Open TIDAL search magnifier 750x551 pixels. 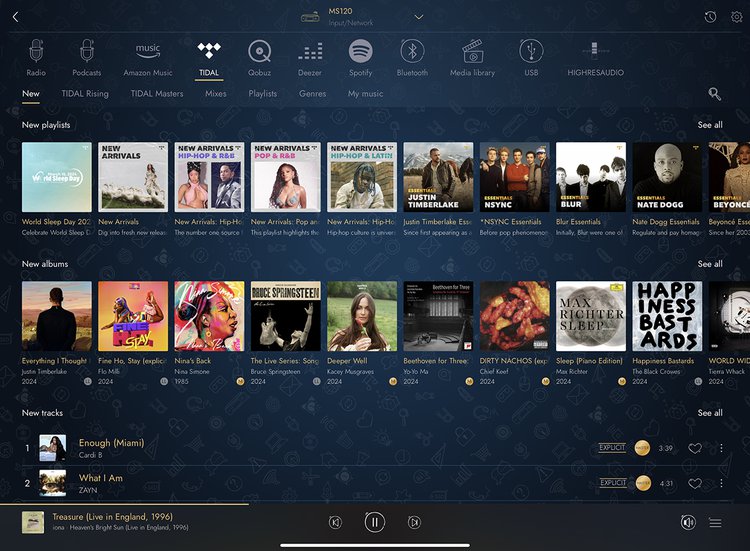715,94
